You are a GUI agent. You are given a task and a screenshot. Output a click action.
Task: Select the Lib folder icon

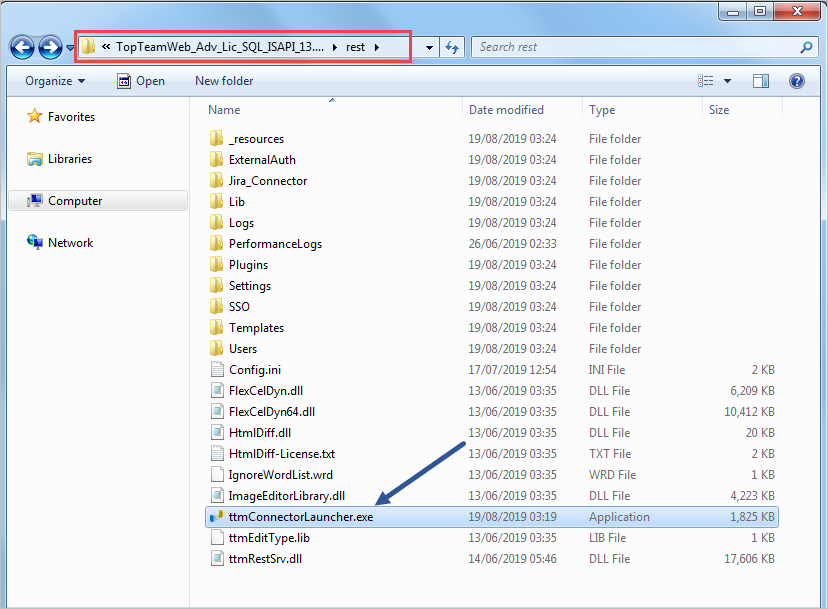click(217, 201)
